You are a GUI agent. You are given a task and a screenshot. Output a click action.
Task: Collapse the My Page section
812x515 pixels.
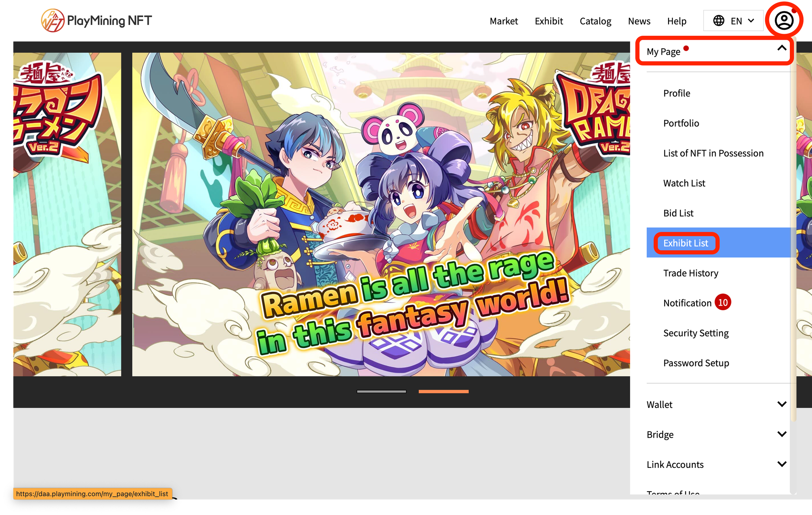(x=781, y=49)
